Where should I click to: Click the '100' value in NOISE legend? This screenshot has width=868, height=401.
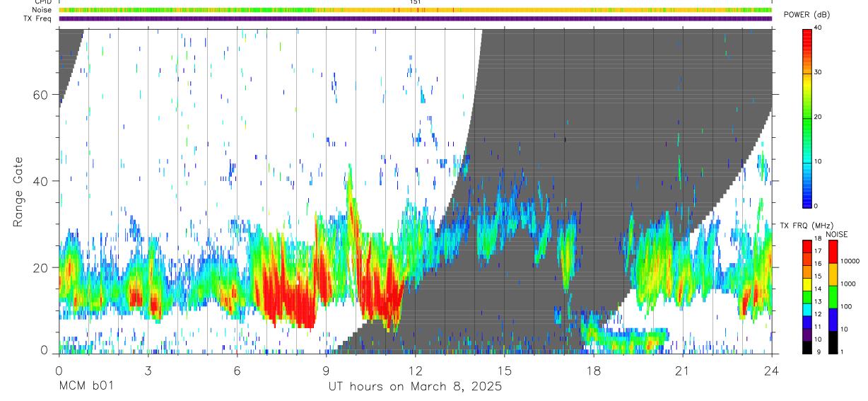click(x=848, y=306)
